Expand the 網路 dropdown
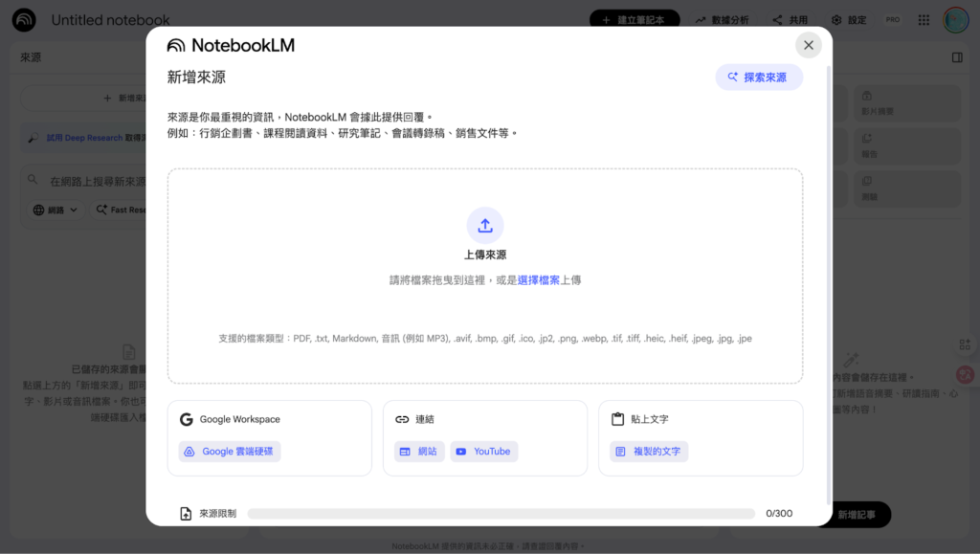This screenshot has height=554, width=980. [x=56, y=210]
